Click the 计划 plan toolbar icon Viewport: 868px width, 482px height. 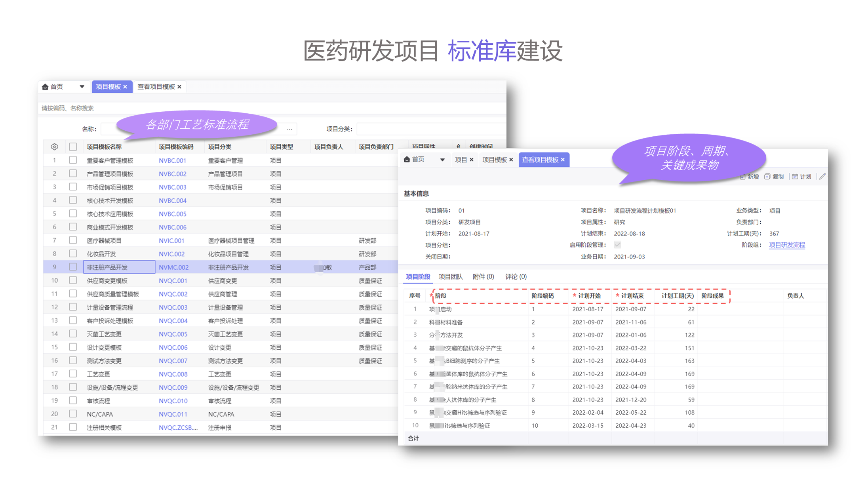[x=795, y=177]
